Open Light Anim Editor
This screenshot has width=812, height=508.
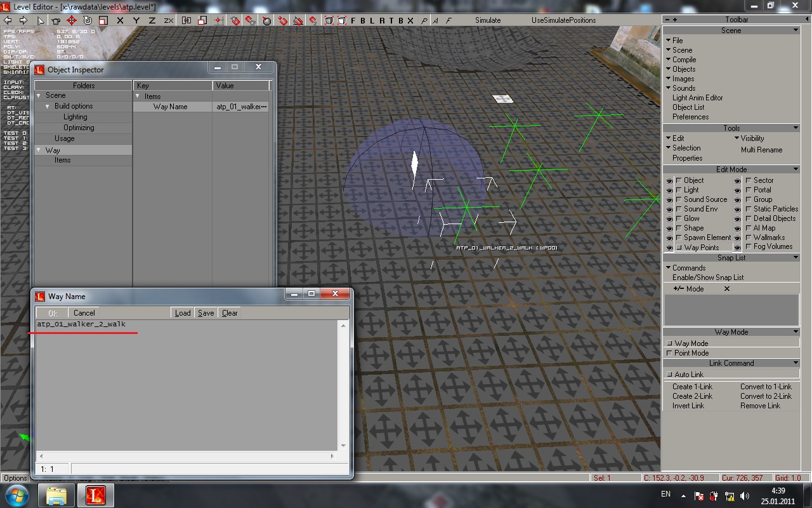point(697,98)
